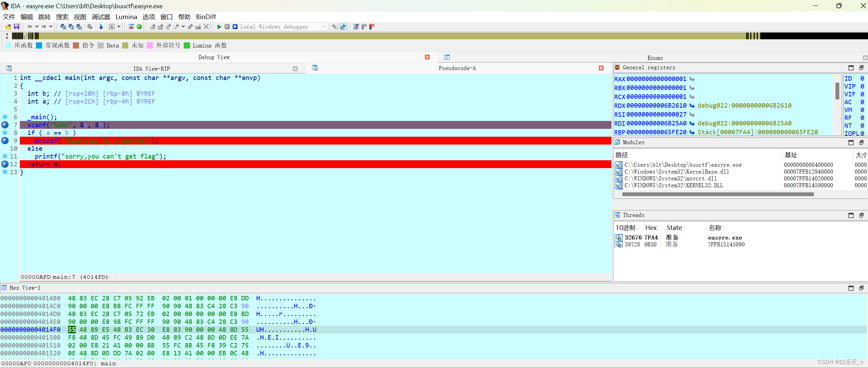Click the red triangle analysis icon
868x368 pixels.
click(131, 27)
